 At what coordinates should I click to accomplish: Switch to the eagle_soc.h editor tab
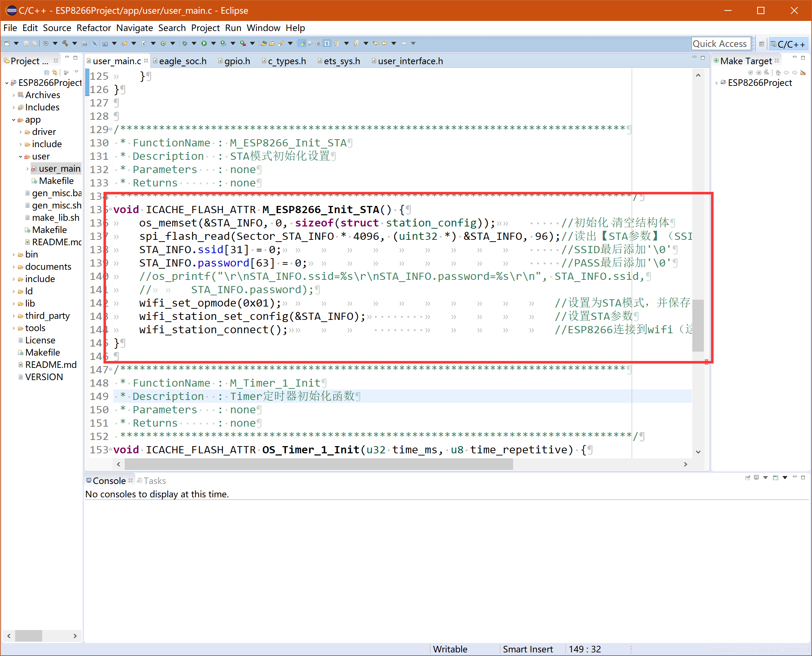coord(182,61)
